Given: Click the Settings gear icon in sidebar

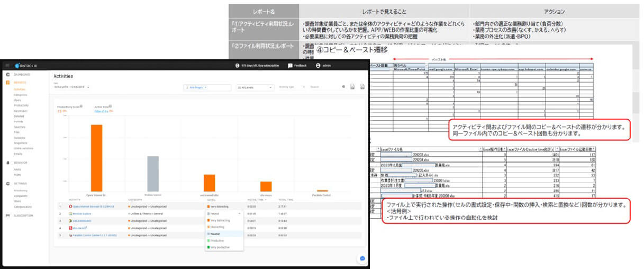Looking at the screenshot, I should click(7, 183).
